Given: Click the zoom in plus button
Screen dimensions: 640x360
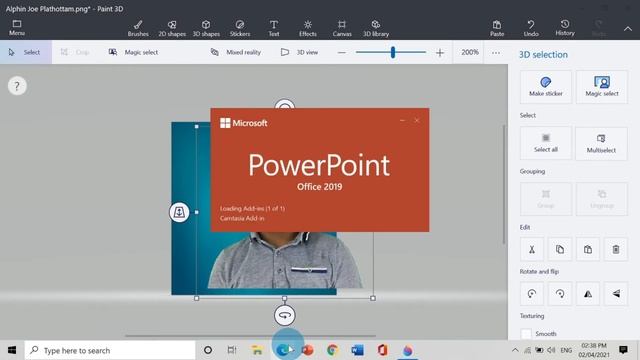Looking at the screenshot, I should coord(440,53).
